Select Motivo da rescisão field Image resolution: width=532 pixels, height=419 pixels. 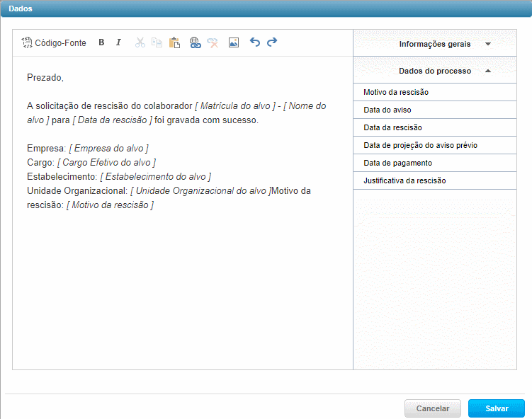(396, 92)
